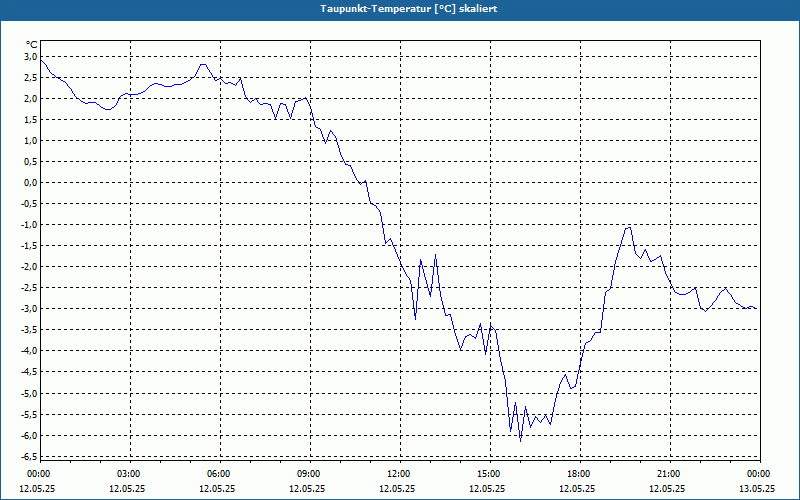Select the '06:00' time axis label
Viewport: 800px width, 500px height.
218,474
